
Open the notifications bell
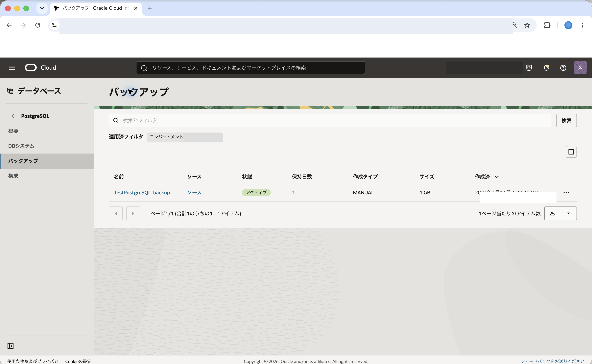546,68
